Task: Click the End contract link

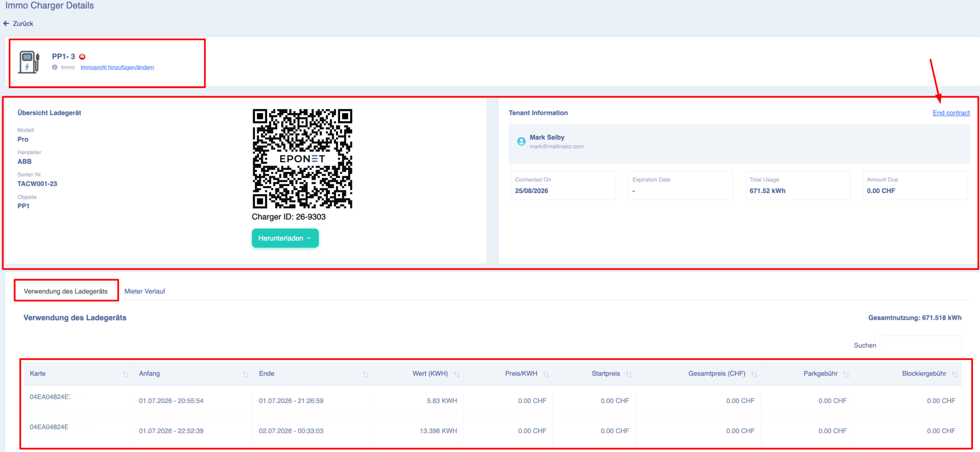Action: pos(951,113)
